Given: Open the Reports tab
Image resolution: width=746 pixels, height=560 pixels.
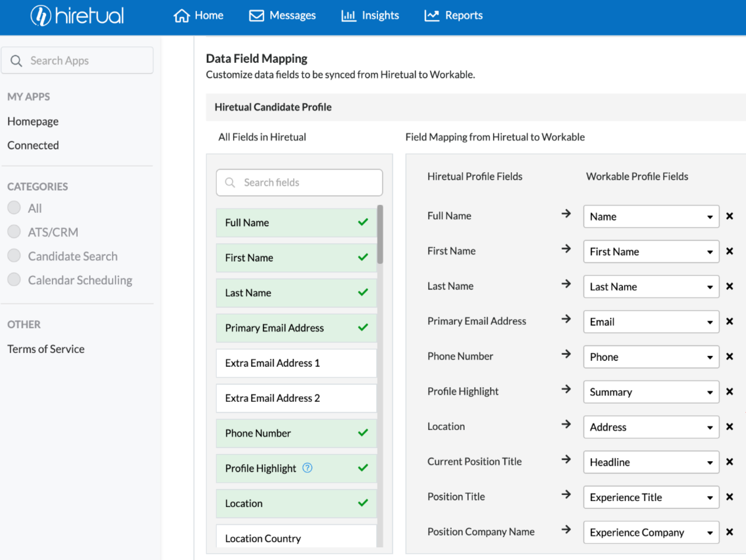Looking at the screenshot, I should point(453,16).
